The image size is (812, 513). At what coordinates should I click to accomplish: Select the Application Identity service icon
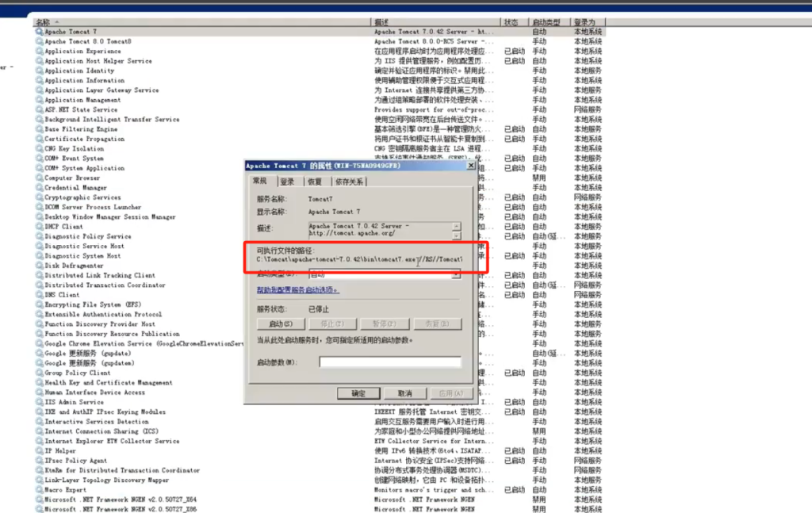[40, 71]
